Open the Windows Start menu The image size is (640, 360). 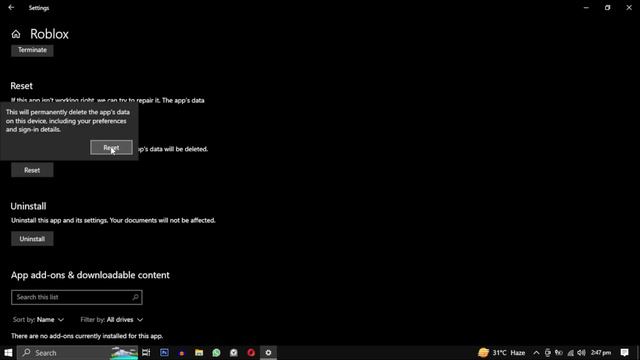click(8, 353)
